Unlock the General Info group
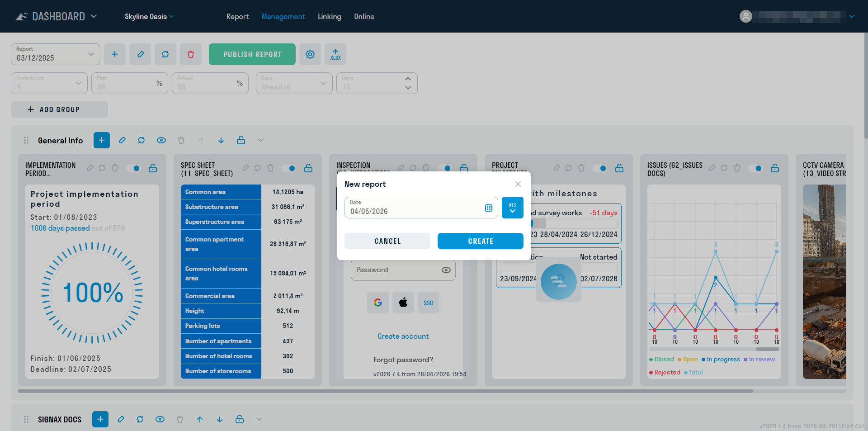 pyautogui.click(x=241, y=140)
